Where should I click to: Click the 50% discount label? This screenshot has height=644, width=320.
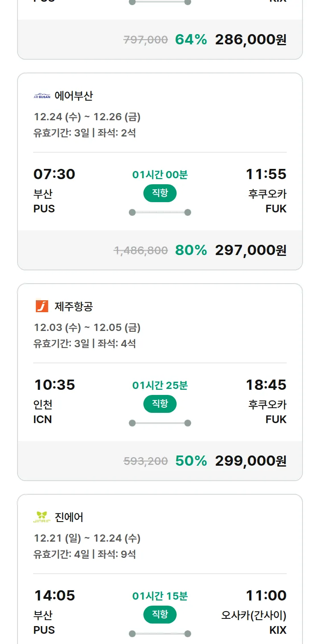(x=191, y=461)
